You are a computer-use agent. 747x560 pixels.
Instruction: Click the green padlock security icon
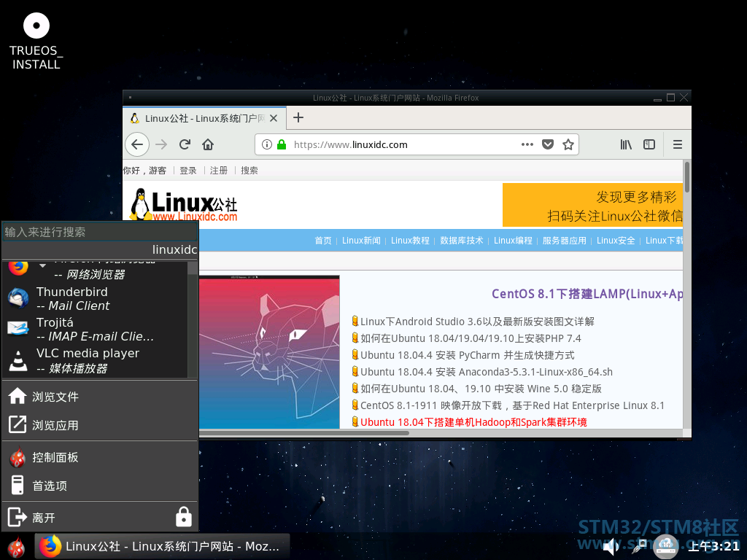tap(282, 144)
